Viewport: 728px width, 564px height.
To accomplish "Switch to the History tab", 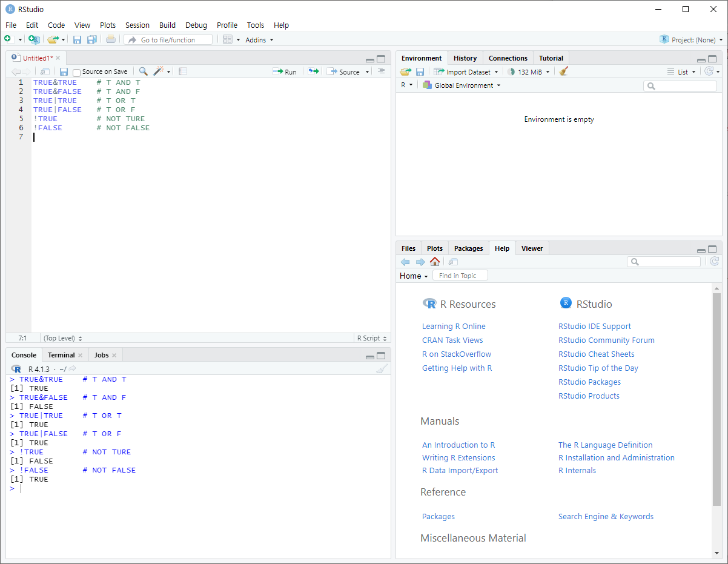I will (x=465, y=58).
